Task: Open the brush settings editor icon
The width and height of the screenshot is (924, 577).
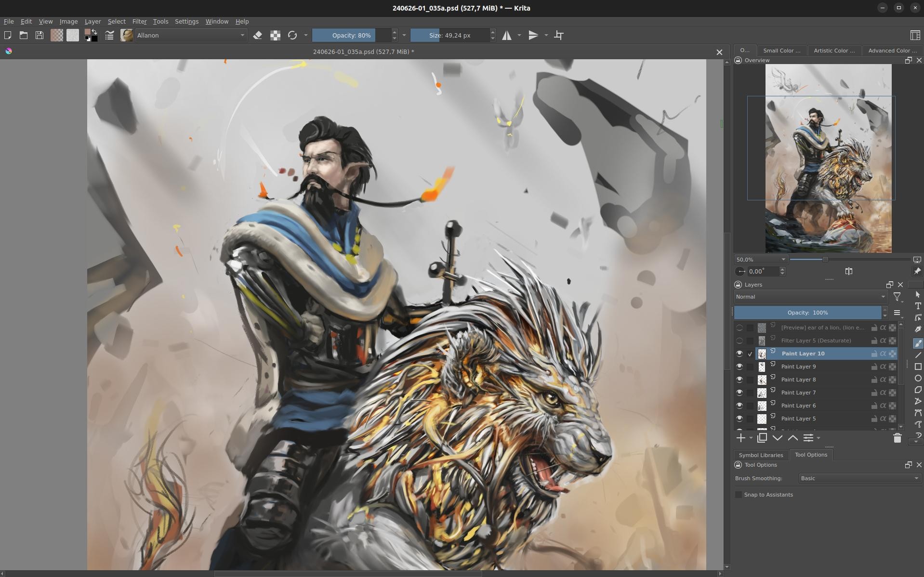Action: click(x=109, y=35)
